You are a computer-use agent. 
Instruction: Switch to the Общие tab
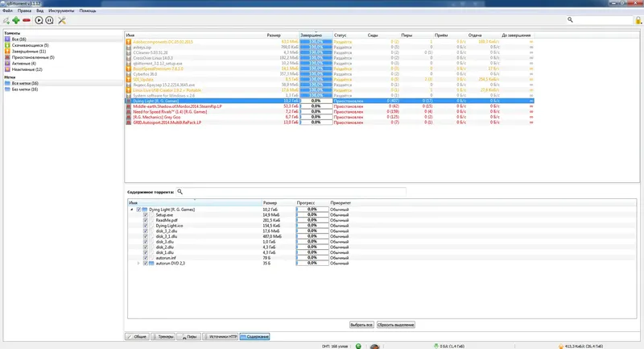coord(137,336)
